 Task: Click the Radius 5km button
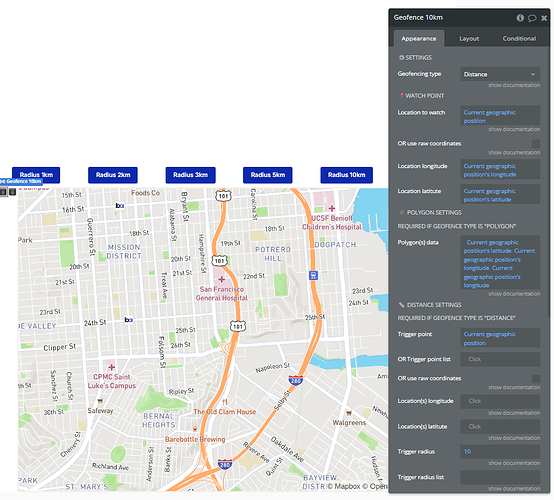pos(267,175)
